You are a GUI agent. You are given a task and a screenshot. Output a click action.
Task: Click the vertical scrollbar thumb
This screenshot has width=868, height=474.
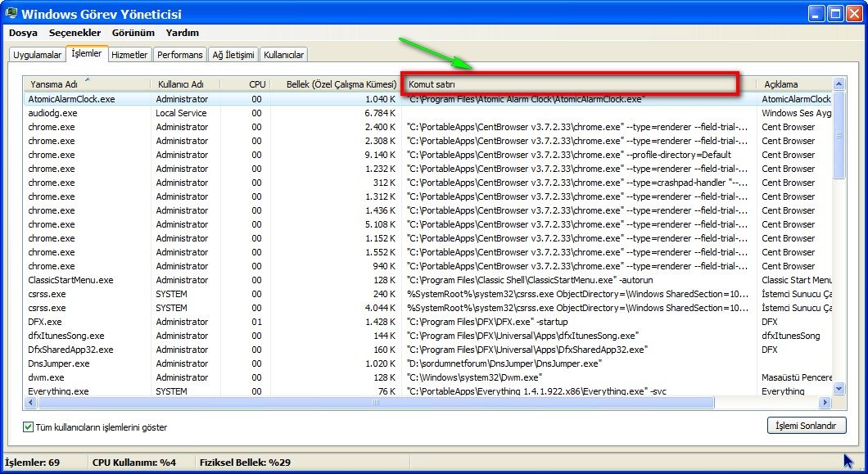point(839,135)
